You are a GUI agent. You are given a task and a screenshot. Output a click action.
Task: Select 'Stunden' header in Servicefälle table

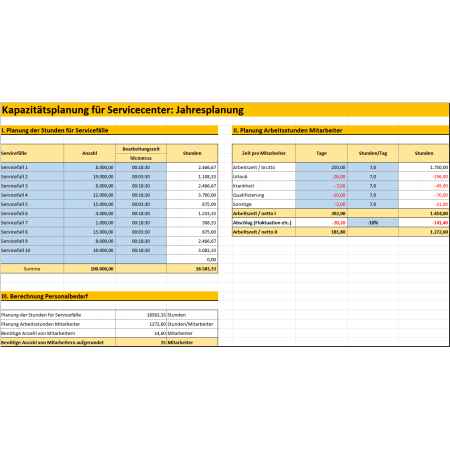(x=192, y=153)
